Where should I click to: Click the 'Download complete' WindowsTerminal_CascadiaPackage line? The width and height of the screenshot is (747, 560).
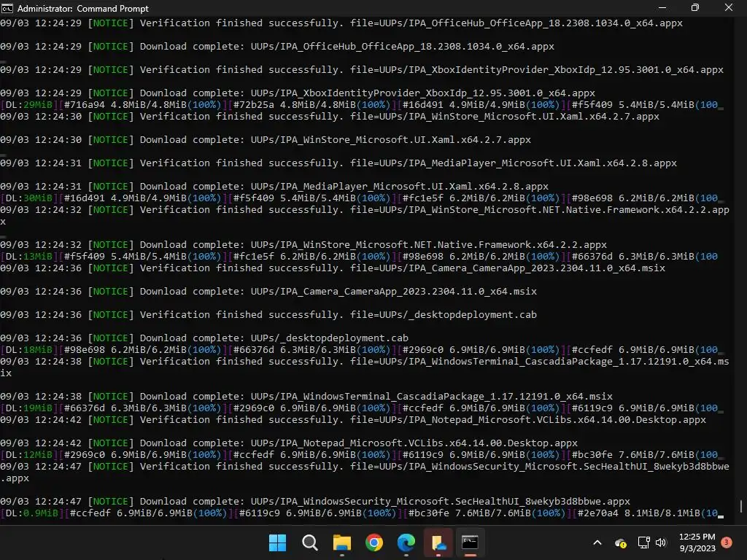click(306, 396)
